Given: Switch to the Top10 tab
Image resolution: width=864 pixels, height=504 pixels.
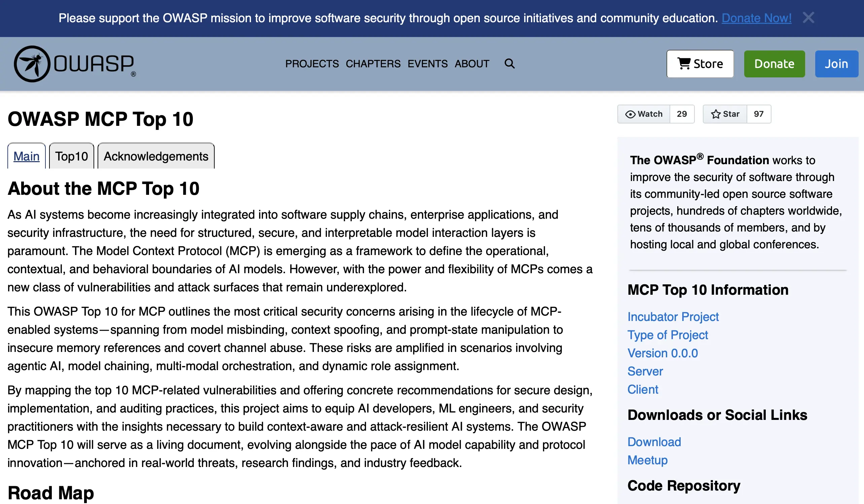Looking at the screenshot, I should point(71,156).
